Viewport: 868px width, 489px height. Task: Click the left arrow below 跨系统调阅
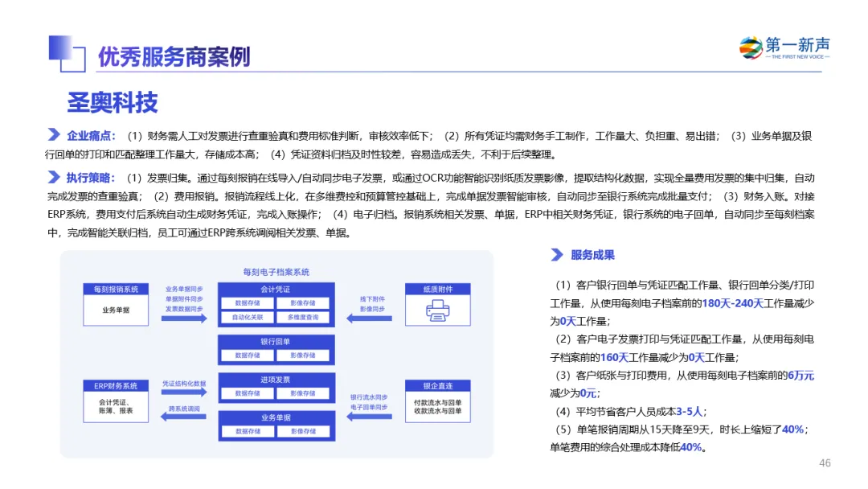(183, 417)
